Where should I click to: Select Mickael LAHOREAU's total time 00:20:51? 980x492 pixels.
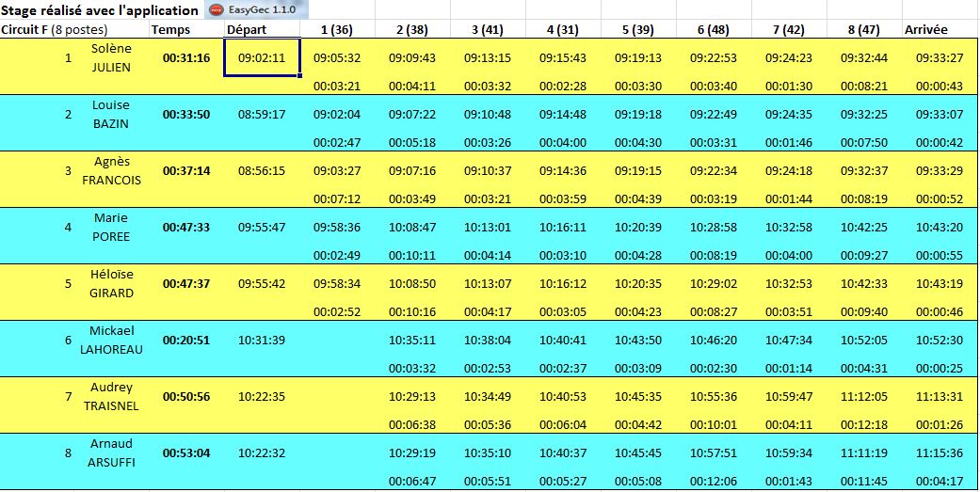click(185, 341)
